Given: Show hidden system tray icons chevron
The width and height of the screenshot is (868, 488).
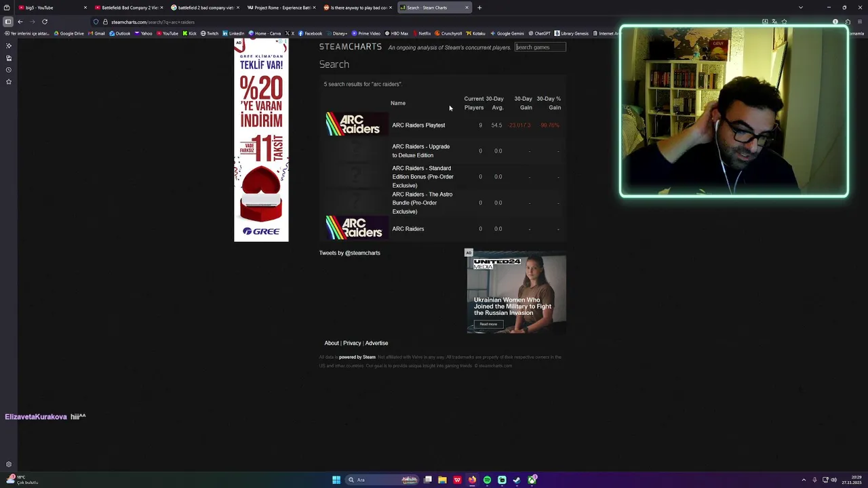Looking at the screenshot, I should [804, 480].
